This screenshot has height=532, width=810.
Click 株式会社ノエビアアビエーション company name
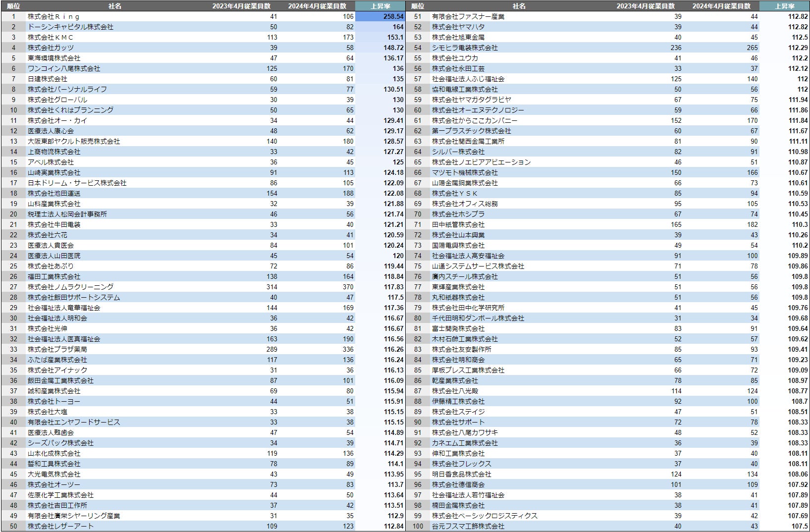[x=482, y=162]
